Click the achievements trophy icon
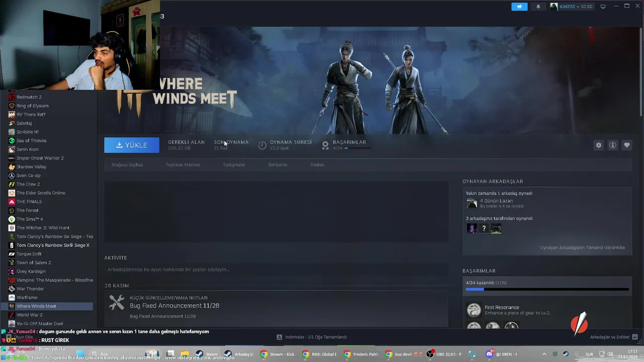This screenshot has width=644, height=362. 326,145
